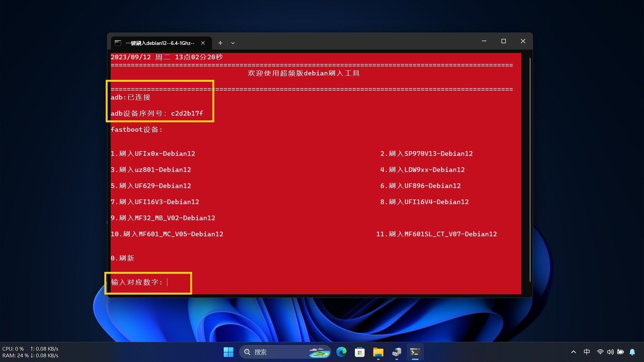The image size is (644, 362).
Task: Close the debian12 flashing terminal tab
Action: (203, 43)
